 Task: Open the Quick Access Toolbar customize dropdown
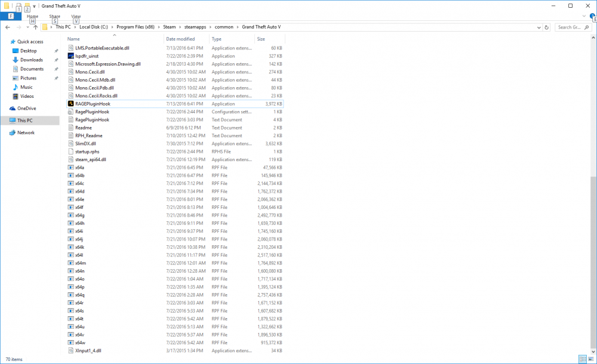(34, 6)
